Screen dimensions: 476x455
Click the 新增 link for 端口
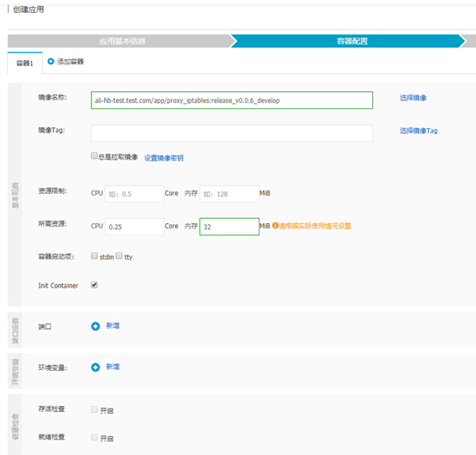click(x=113, y=325)
